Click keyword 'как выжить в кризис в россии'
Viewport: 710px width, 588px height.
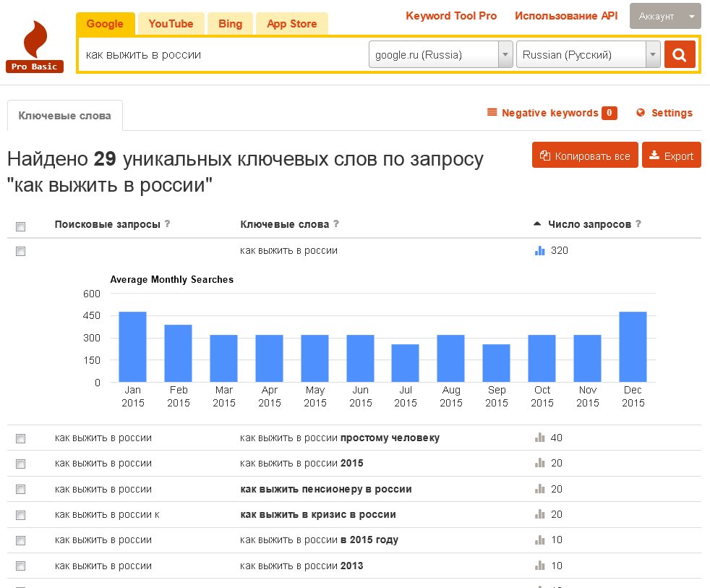(x=318, y=514)
